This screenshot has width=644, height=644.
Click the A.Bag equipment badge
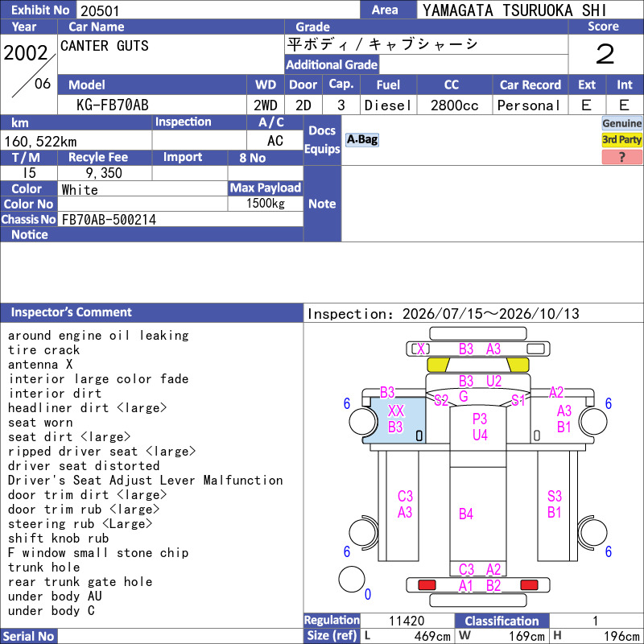pyautogui.click(x=361, y=139)
